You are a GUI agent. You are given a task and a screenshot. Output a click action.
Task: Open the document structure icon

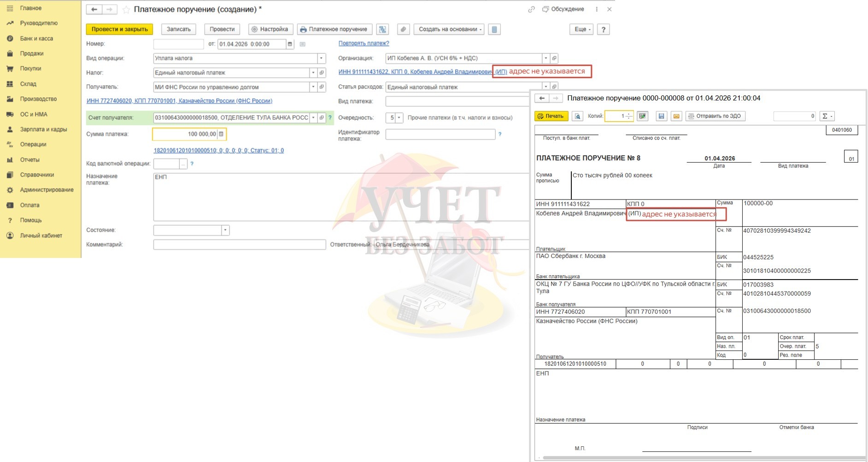[382, 29]
